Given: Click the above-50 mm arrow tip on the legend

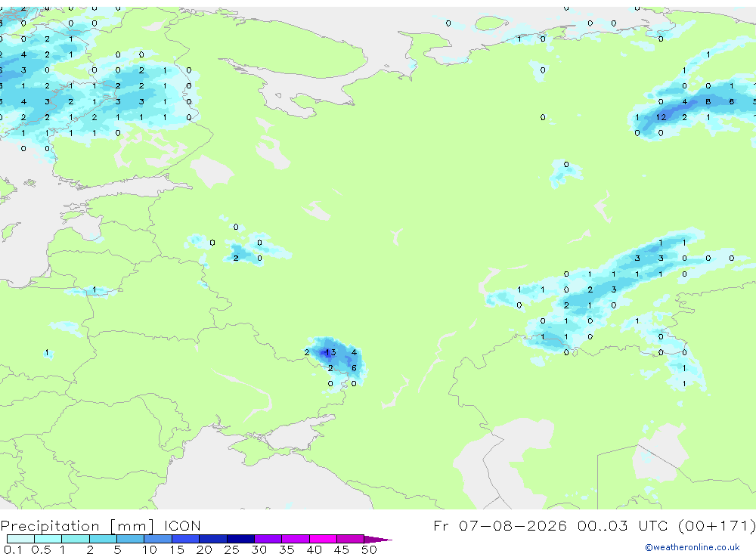Looking at the screenshot, I should click(378, 540).
